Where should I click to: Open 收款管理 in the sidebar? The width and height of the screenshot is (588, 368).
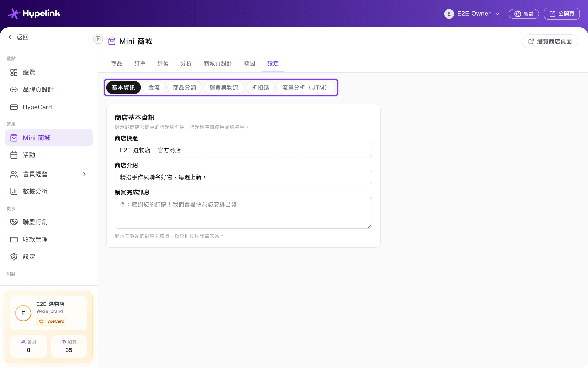tap(49, 239)
